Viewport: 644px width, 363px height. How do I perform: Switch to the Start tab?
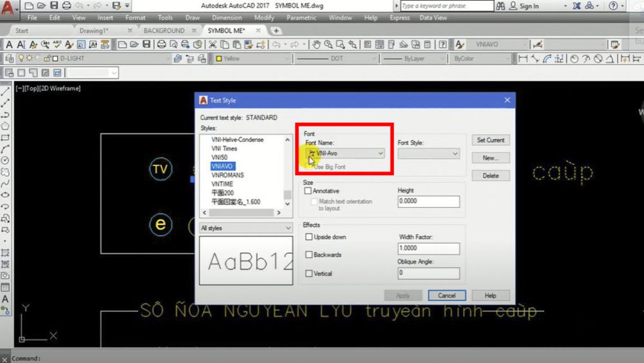point(21,31)
